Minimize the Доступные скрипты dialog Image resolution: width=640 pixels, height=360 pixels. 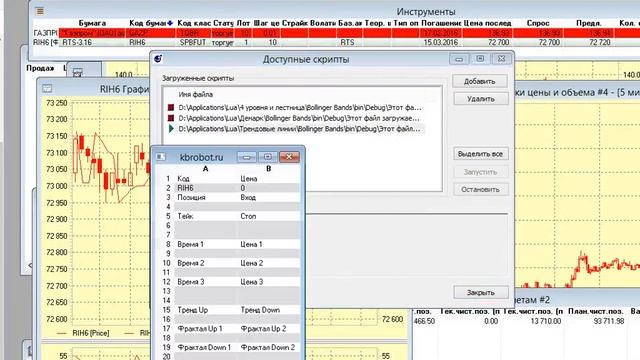[459, 59]
